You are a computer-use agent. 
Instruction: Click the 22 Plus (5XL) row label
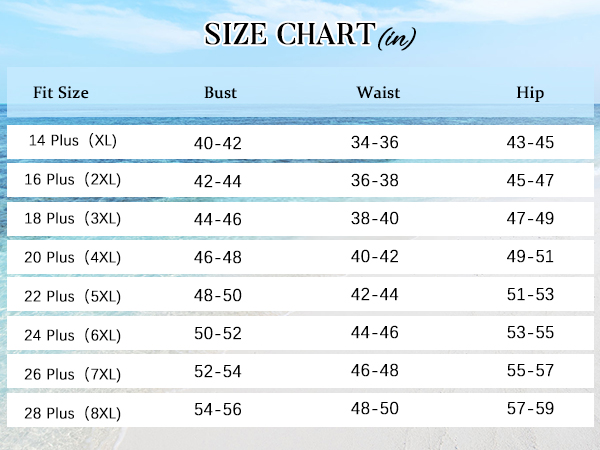coord(73,297)
